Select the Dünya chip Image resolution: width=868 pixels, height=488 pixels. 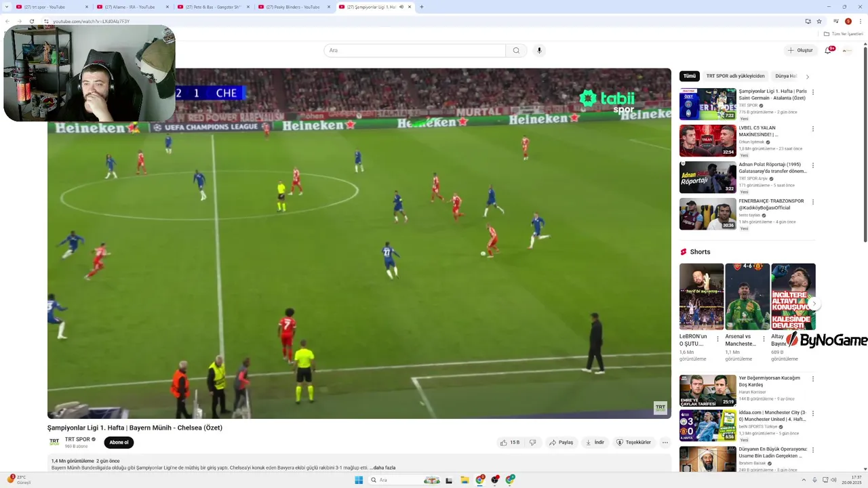click(x=785, y=77)
